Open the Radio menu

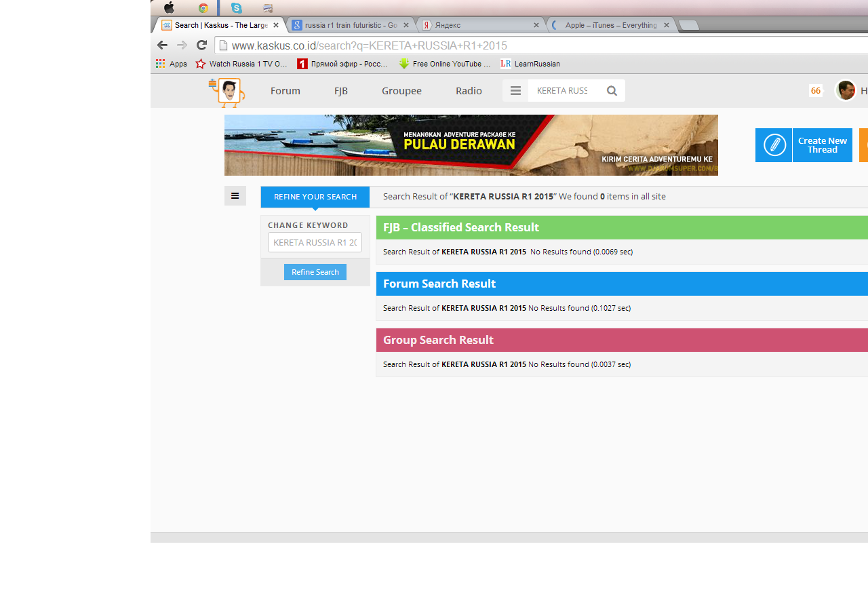coord(469,91)
